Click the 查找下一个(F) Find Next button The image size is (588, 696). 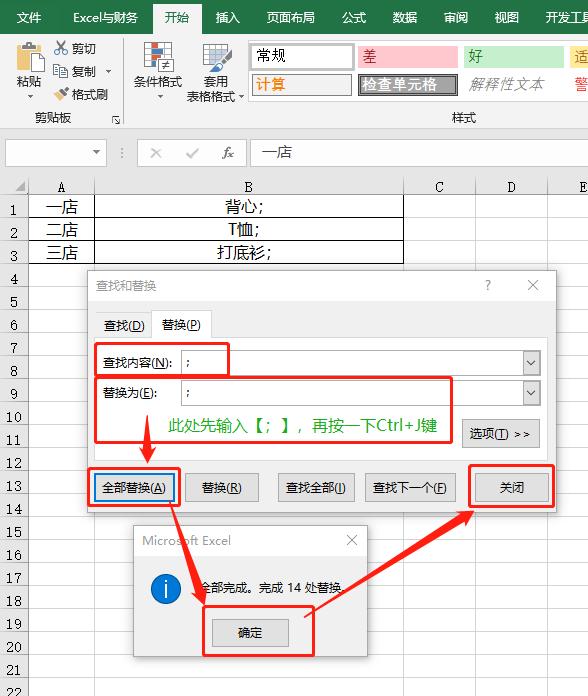pos(410,488)
